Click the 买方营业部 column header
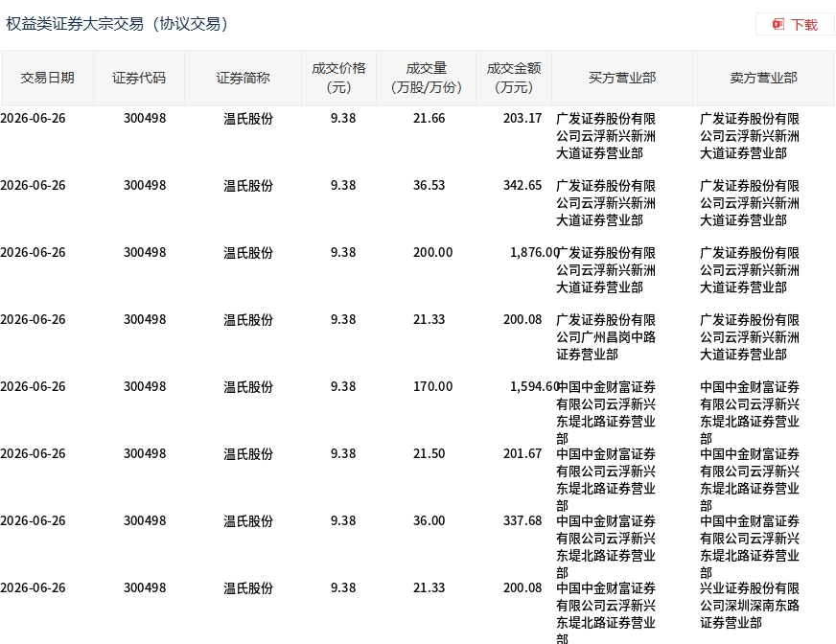Image resolution: width=836 pixels, height=644 pixels. point(622,78)
